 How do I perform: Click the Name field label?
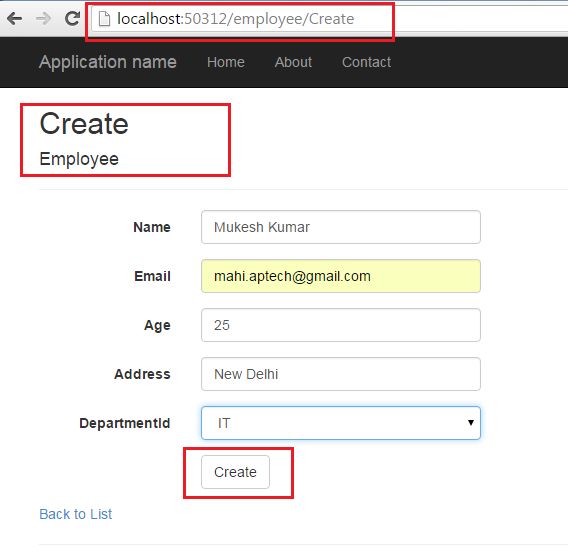pyautogui.click(x=152, y=227)
